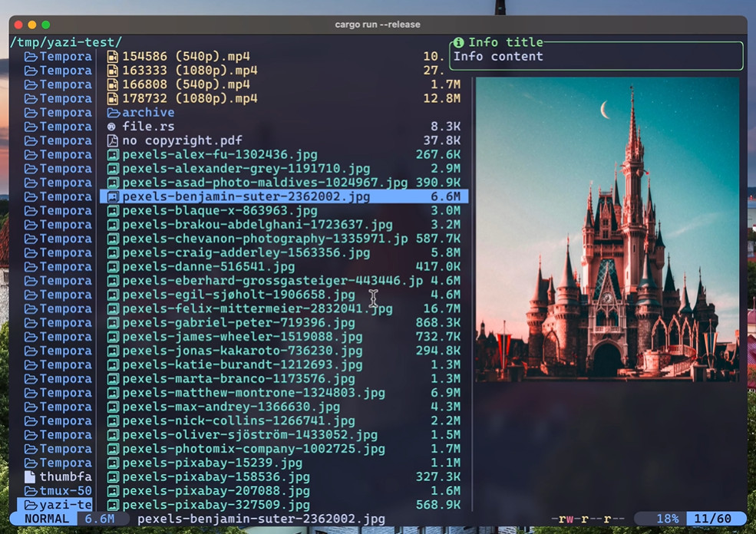Click the tmux-50 folder name in parent pane
Viewport: 756px width, 534px height.
click(x=65, y=490)
